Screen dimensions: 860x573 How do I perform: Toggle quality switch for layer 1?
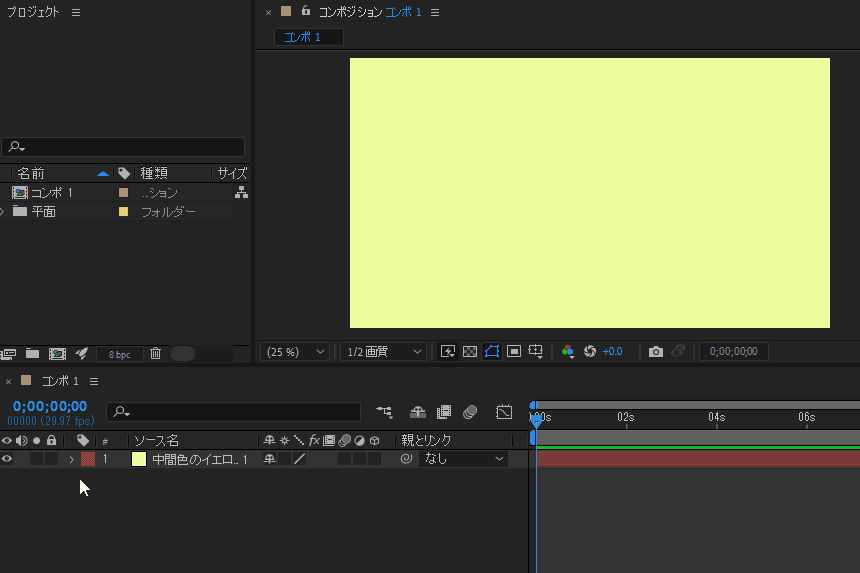tap(299, 459)
